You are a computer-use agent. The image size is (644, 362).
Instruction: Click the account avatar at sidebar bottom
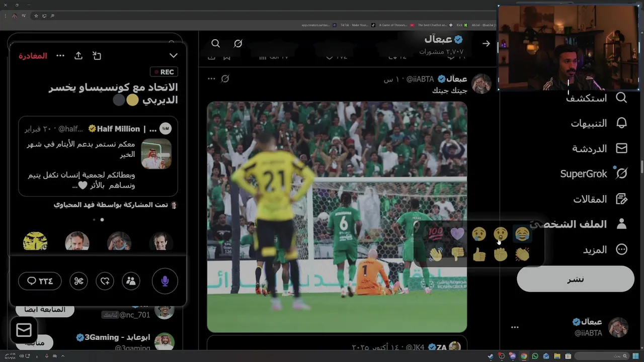(x=618, y=327)
